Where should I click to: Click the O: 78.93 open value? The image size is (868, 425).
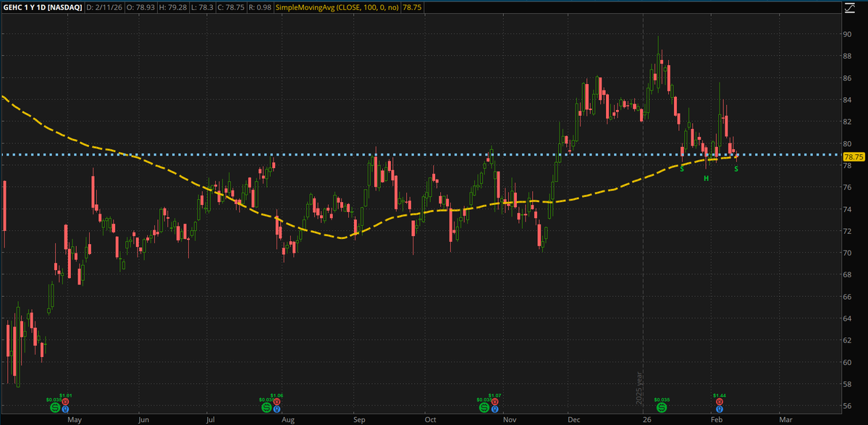(141, 8)
